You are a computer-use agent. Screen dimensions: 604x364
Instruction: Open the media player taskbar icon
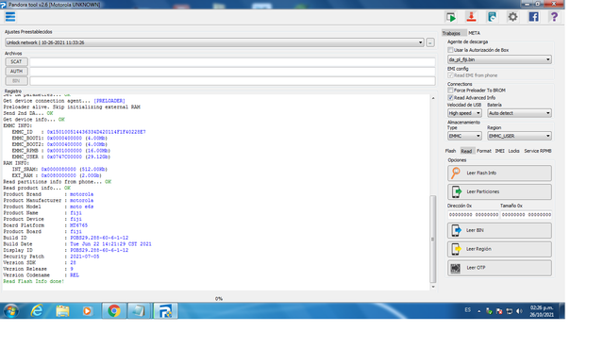(88, 311)
